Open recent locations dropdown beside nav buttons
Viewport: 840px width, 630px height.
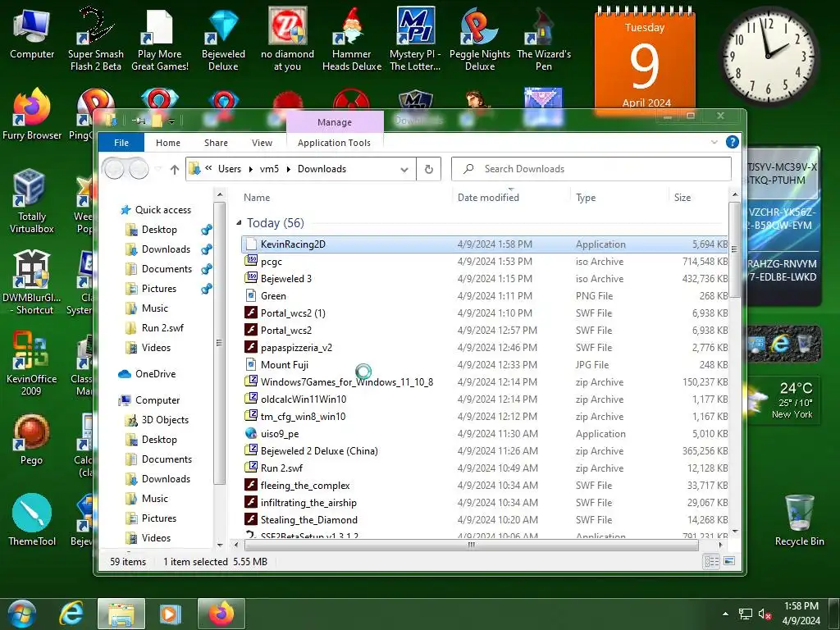158,169
